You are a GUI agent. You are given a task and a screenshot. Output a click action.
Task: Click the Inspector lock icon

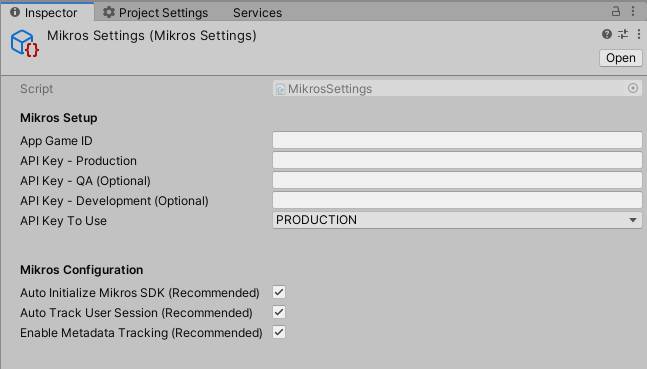(616, 11)
